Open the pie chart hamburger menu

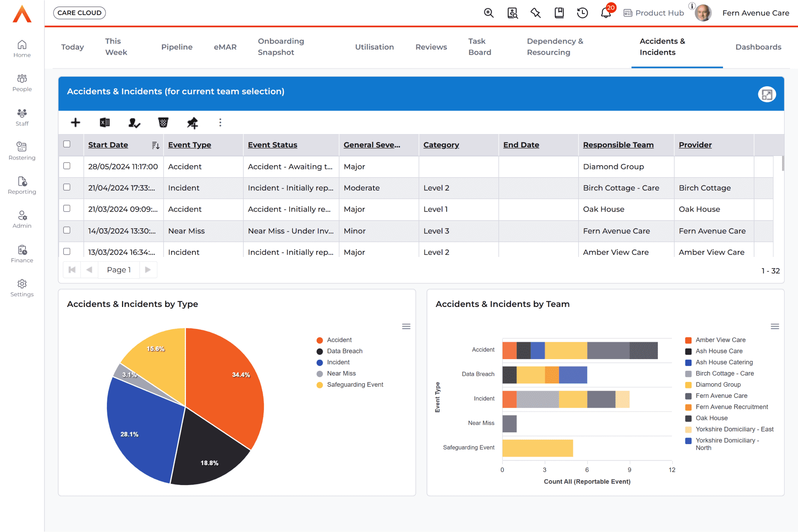pyautogui.click(x=406, y=326)
